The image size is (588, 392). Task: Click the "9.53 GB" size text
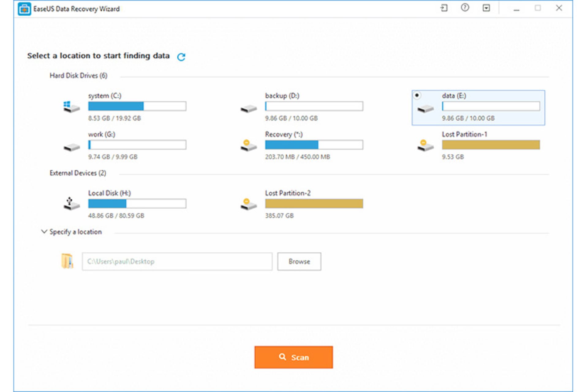[453, 157]
